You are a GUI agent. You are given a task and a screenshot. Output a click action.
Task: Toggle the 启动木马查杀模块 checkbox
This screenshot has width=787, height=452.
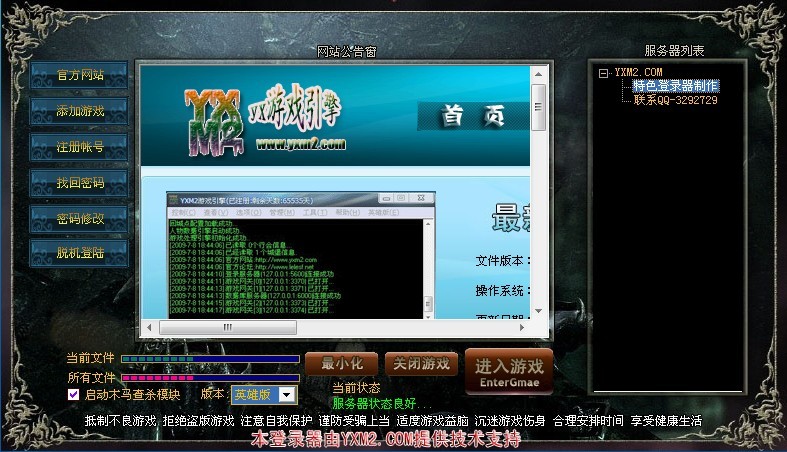[73, 395]
